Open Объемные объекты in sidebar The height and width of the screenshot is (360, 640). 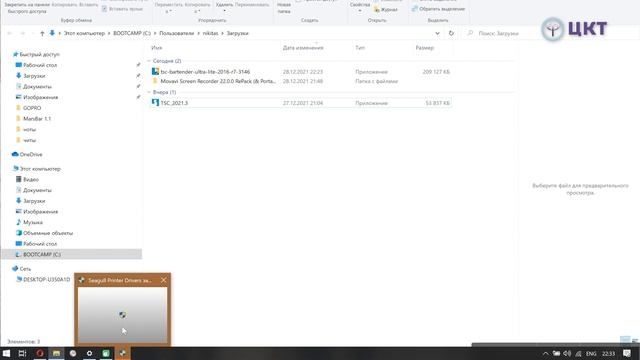click(x=48, y=233)
